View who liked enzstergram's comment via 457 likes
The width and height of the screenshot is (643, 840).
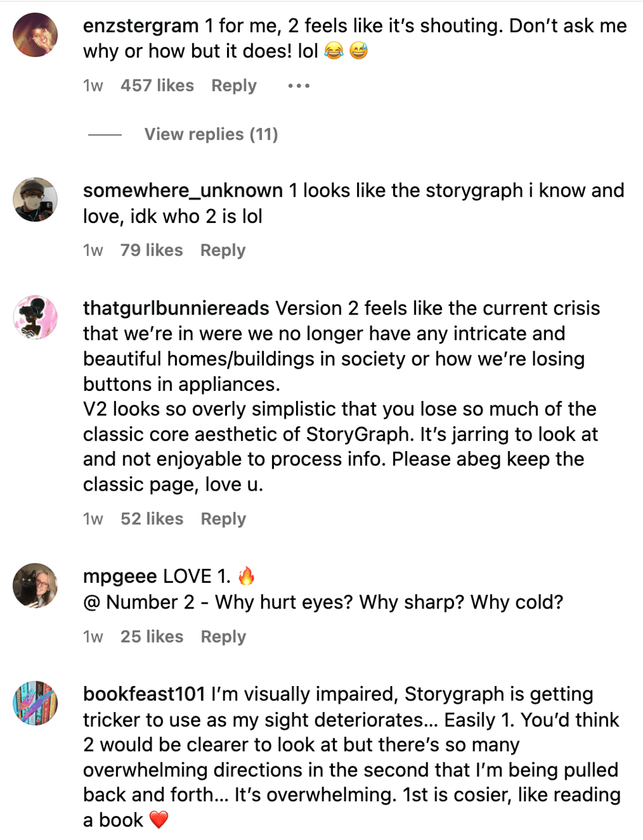click(x=157, y=85)
